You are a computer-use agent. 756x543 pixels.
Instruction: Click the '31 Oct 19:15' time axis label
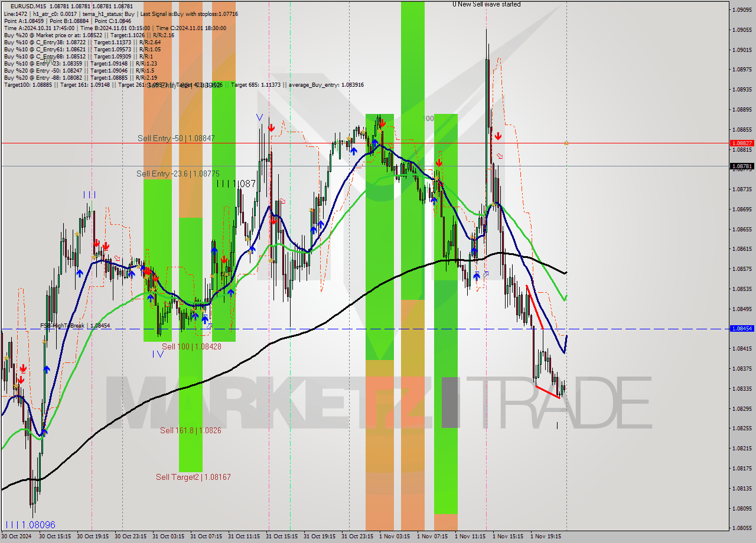click(320, 537)
